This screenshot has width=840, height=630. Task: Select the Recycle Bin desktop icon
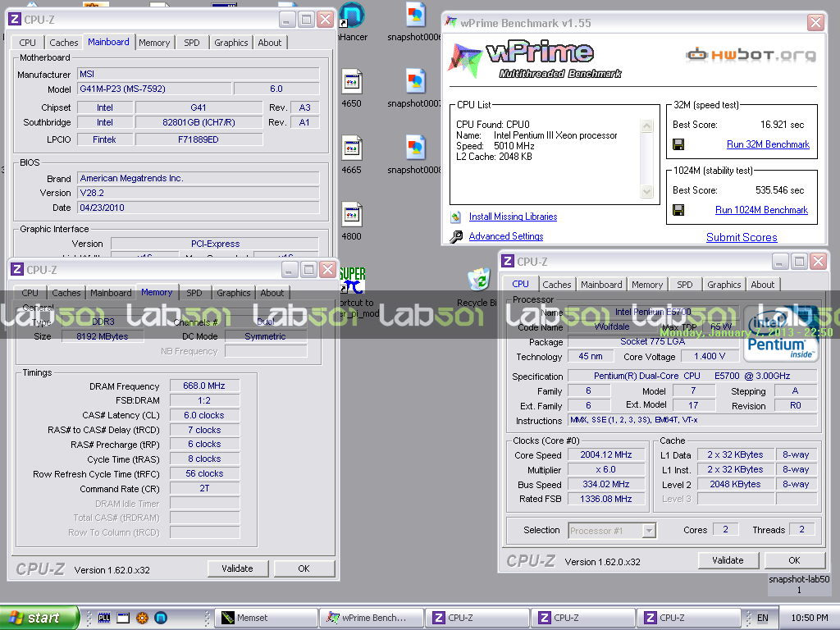point(478,279)
